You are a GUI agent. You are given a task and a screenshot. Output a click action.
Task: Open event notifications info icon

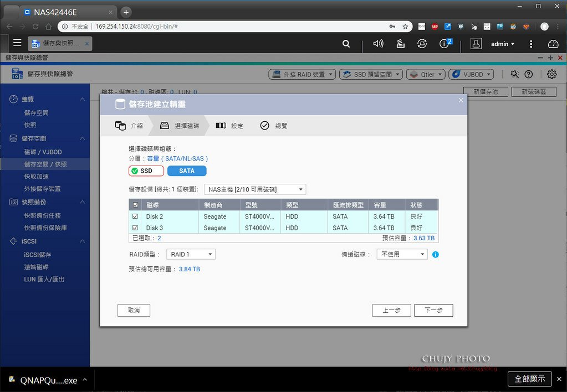[x=445, y=43]
